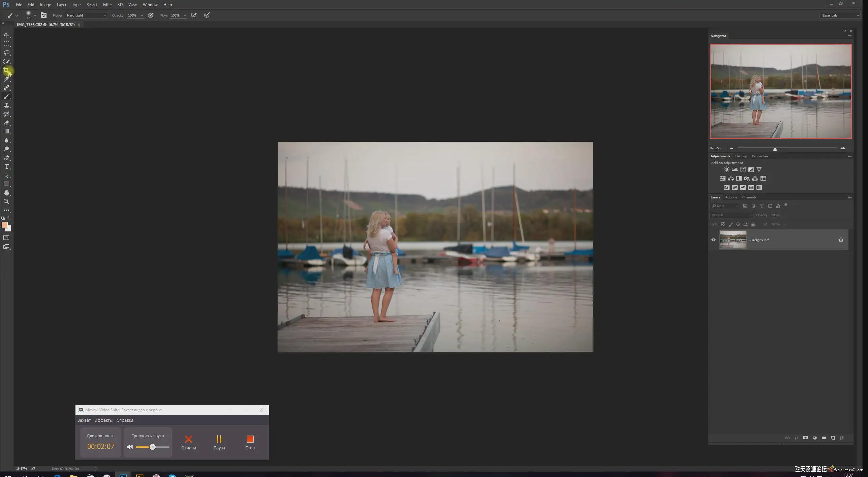Hide the Background layer with eye icon

[713, 240]
